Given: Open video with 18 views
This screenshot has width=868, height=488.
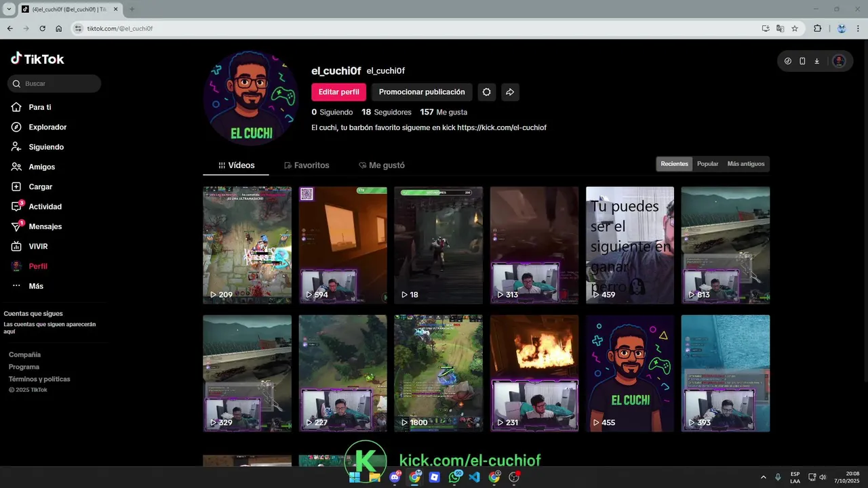Looking at the screenshot, I should (x=438, y=245).
